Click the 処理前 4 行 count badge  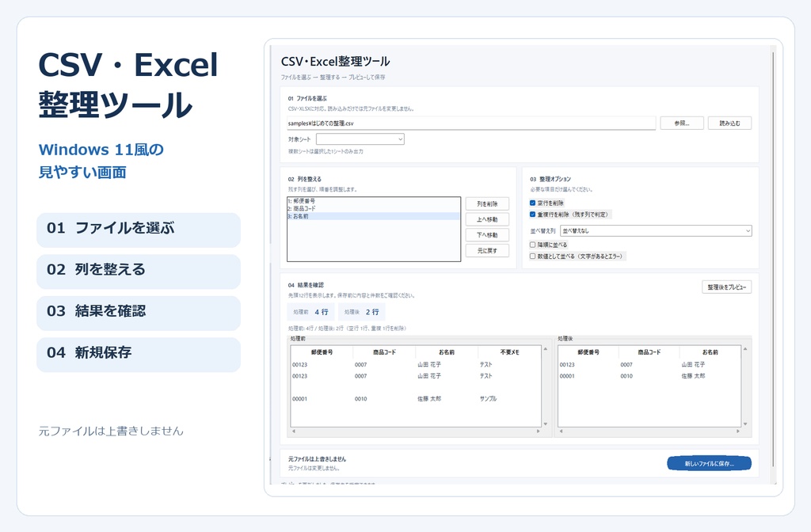(x=310, y=312)
